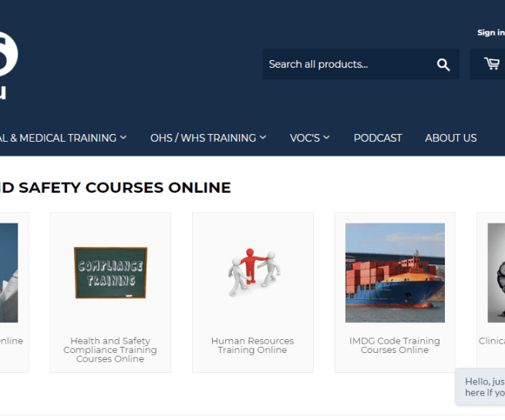Open the Podcast menu item
505x420 pixels.
[x=378, y=138]
